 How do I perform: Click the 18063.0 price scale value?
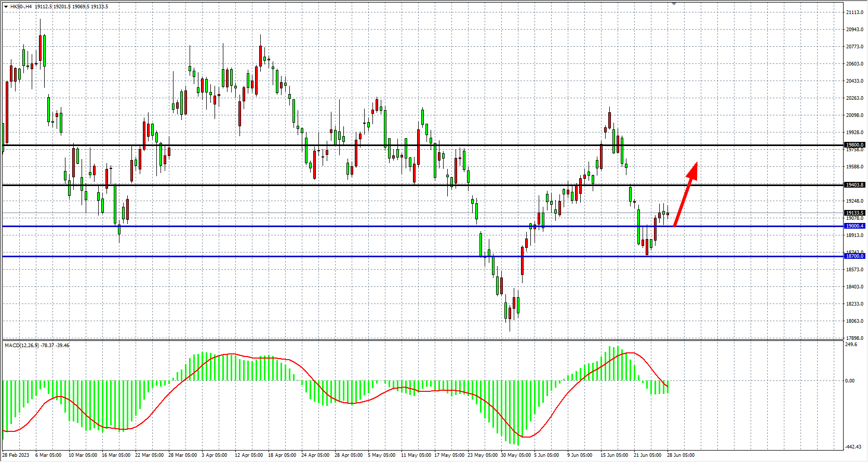854,321
